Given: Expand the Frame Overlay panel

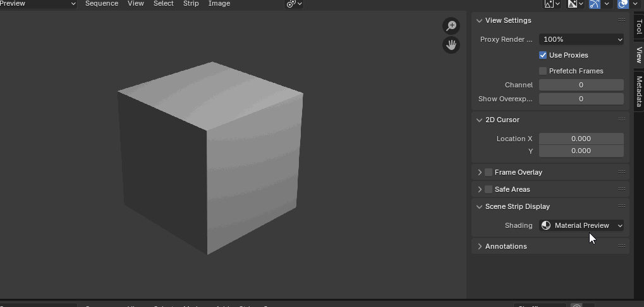Looking at the screenshot, I should click(479, 172).
